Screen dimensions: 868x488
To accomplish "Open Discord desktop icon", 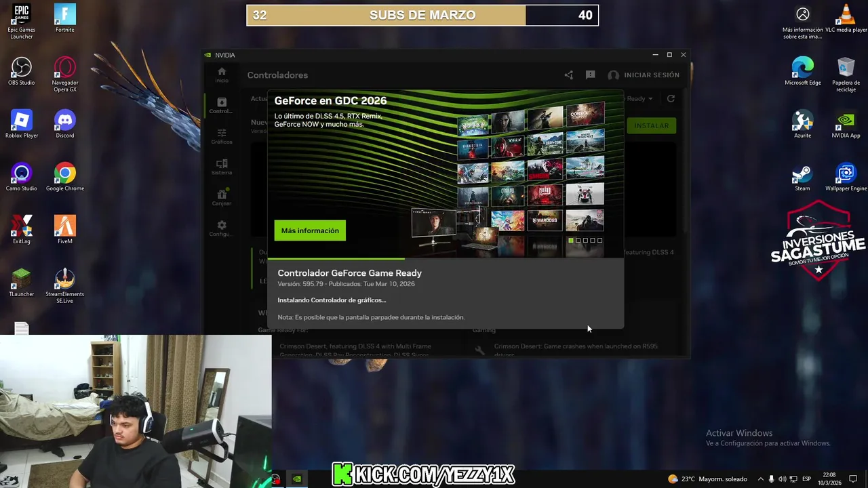I will click(65, 124).
